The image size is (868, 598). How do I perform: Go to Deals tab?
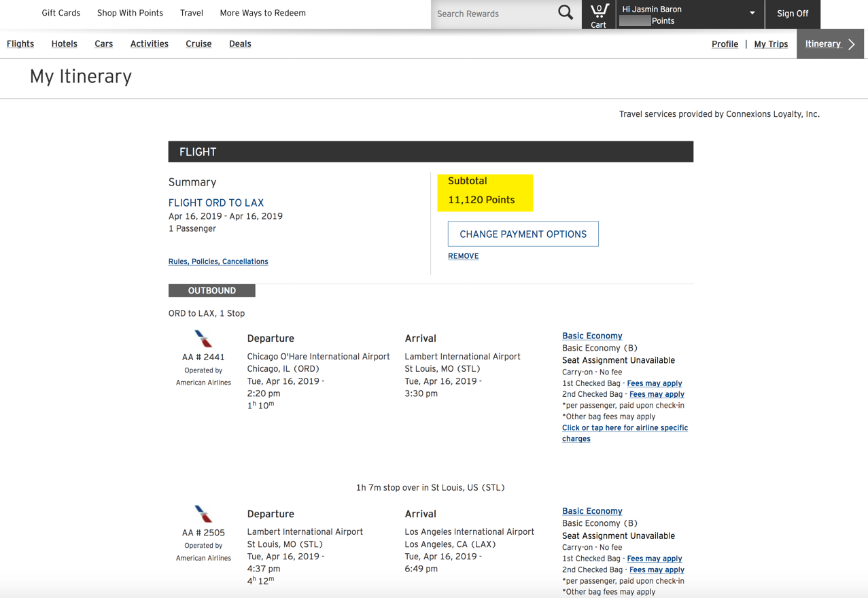(240, 43)
